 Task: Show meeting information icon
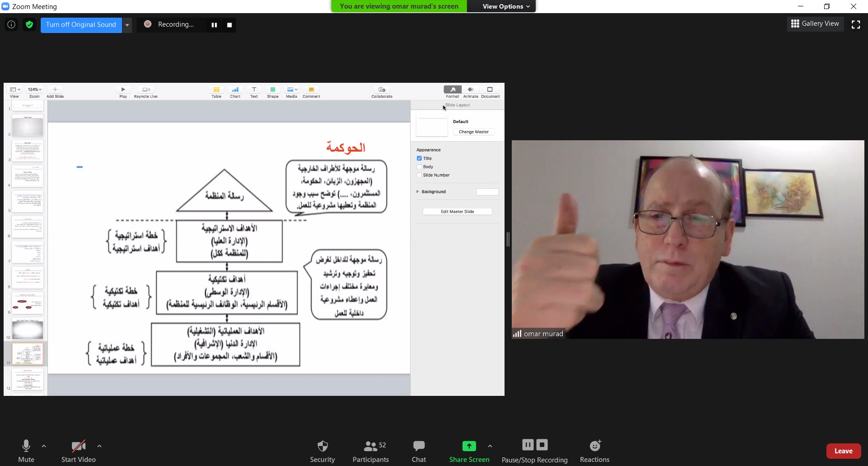click(x=11, y=24)
